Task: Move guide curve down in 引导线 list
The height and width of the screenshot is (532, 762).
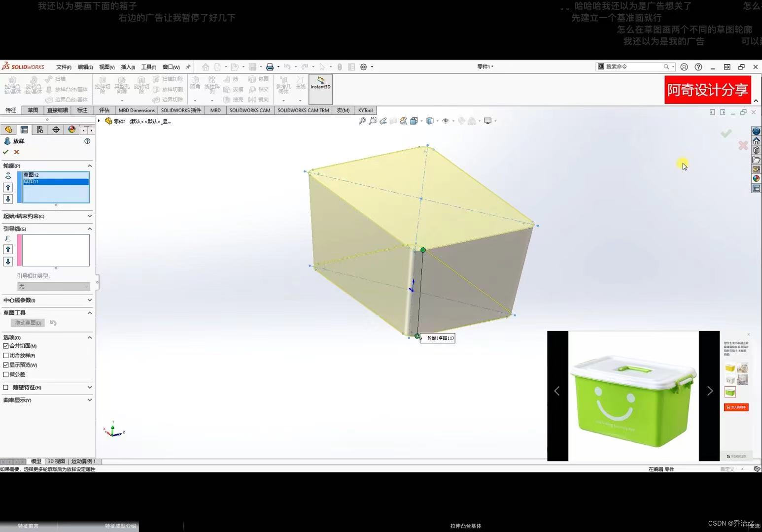Action: click(8, 262)
